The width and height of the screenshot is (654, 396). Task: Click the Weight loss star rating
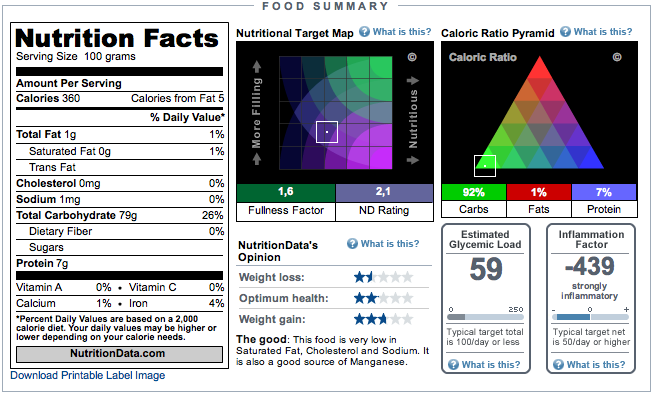(383, 277)
